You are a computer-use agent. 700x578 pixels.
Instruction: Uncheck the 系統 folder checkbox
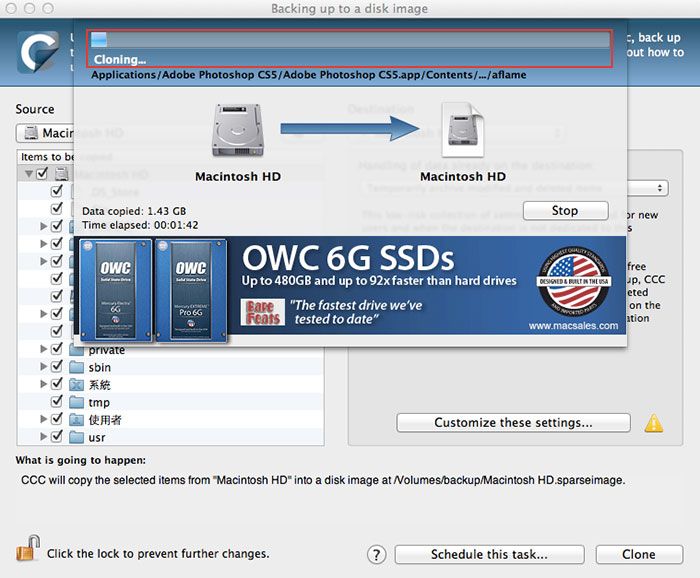click(x=57, y=383)
